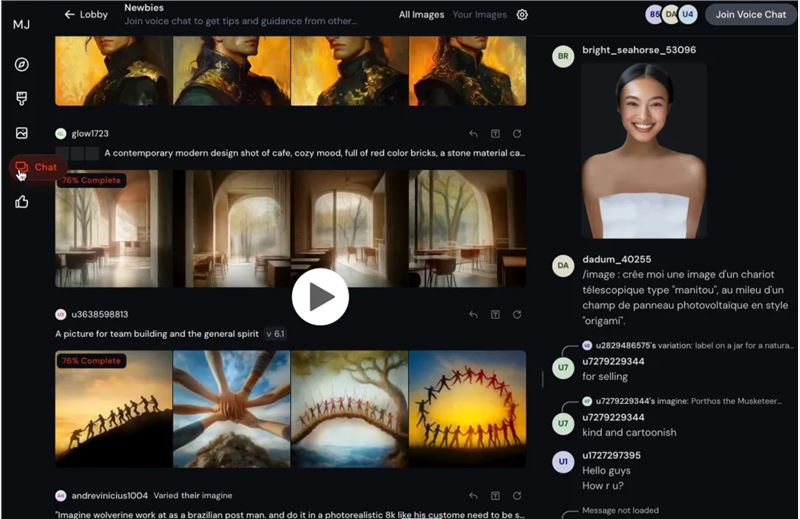This screenshot has width=800, height=519.
Task: Switch to the Your Images tab
Action: [x=480, y=15]
